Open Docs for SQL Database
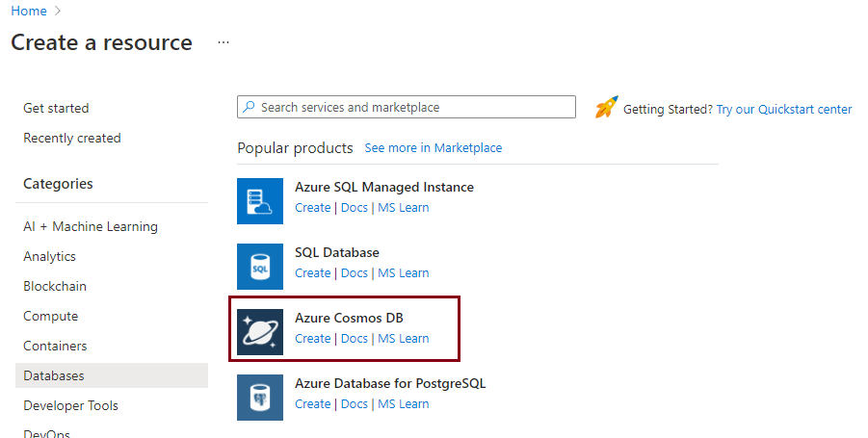Screen dimensions: 868x438 tap(355, 273)
